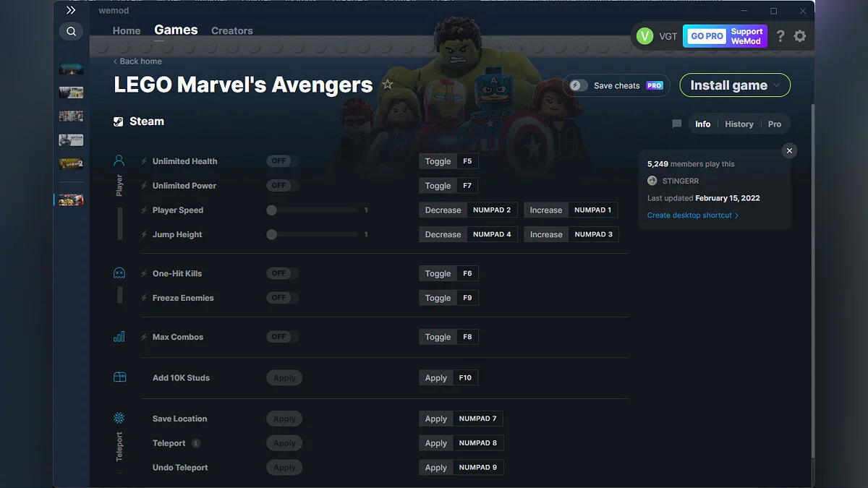Click the lightning icon beside Unlimited Health

pos(144,161)
